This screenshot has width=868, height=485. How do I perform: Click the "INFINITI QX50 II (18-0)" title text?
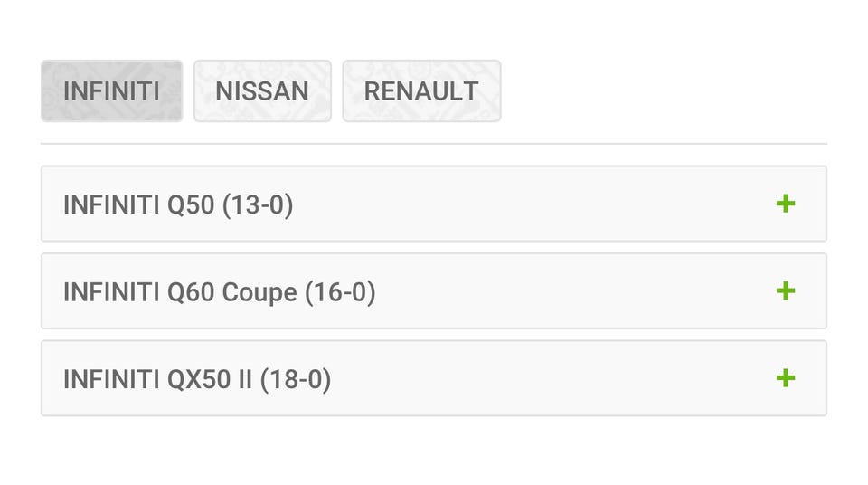point(197,379)
